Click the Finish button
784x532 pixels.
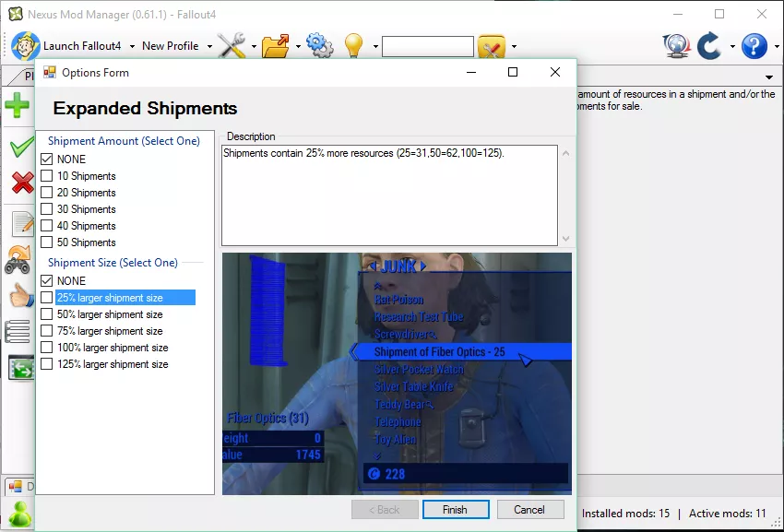456,510
